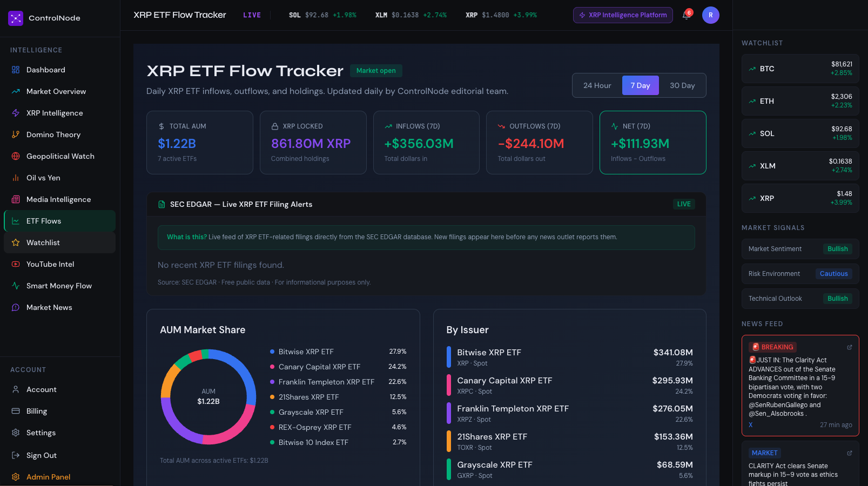Screen dimensions: 868x486
Task: Open XRP watchlist card
Action: [x=800, y=198]
